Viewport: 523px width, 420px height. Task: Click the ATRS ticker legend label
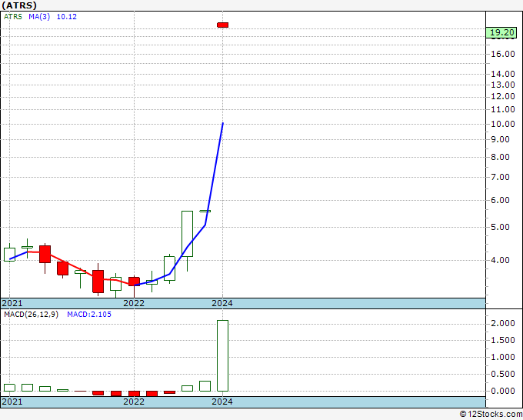point(13,17)
